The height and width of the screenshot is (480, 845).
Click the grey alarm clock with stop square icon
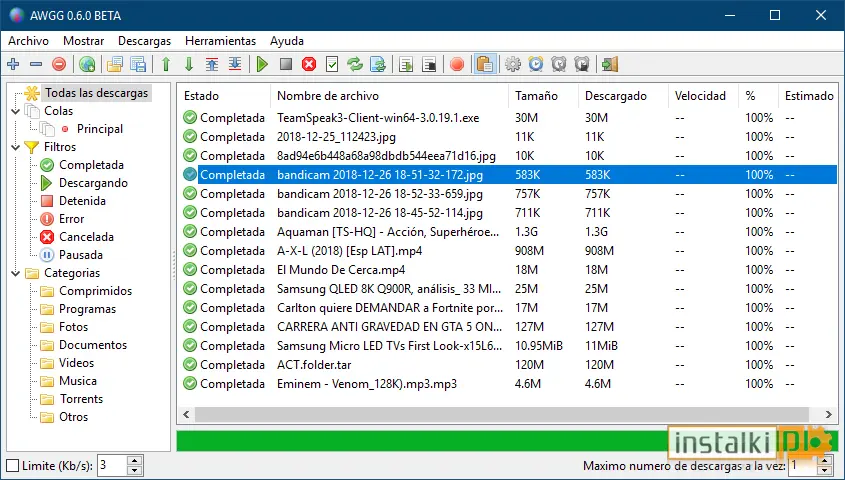tap(582, 65)
